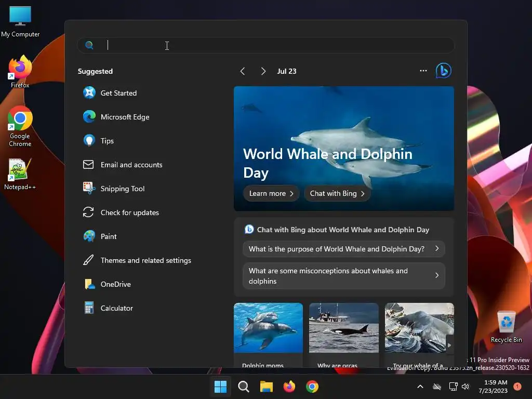Open the Dolphin moms thumbnail card

pos(268,335)
